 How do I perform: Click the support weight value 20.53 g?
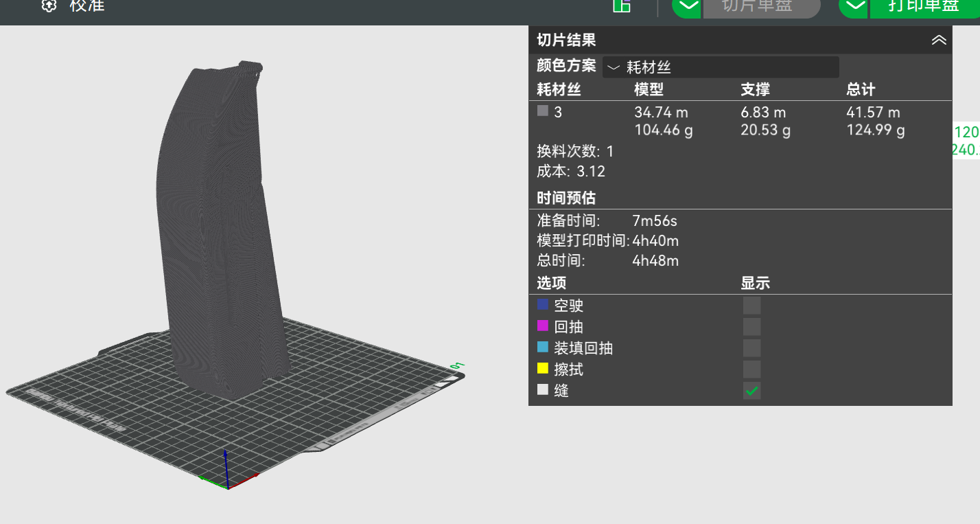(x=766, y=130)
